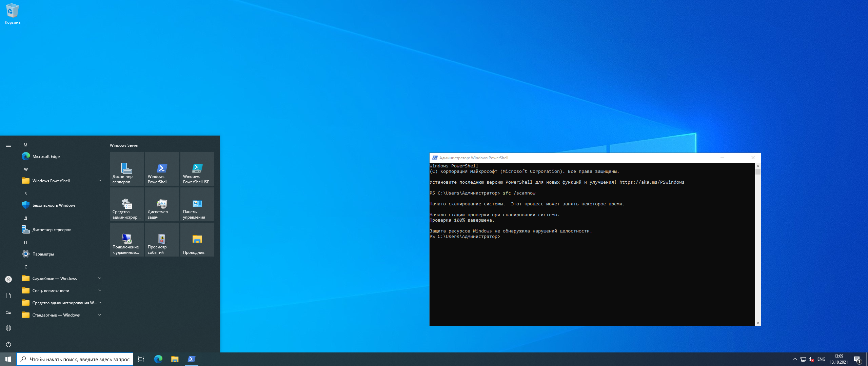Open the Диспетчер серверов tile
The image size is (868, 366).
[127, 169]
